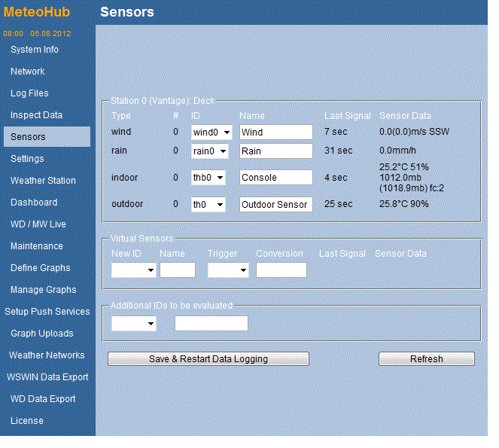Go to Network in sidebar
The height and width of the screenshot is (448, 499).
point(28,72)
